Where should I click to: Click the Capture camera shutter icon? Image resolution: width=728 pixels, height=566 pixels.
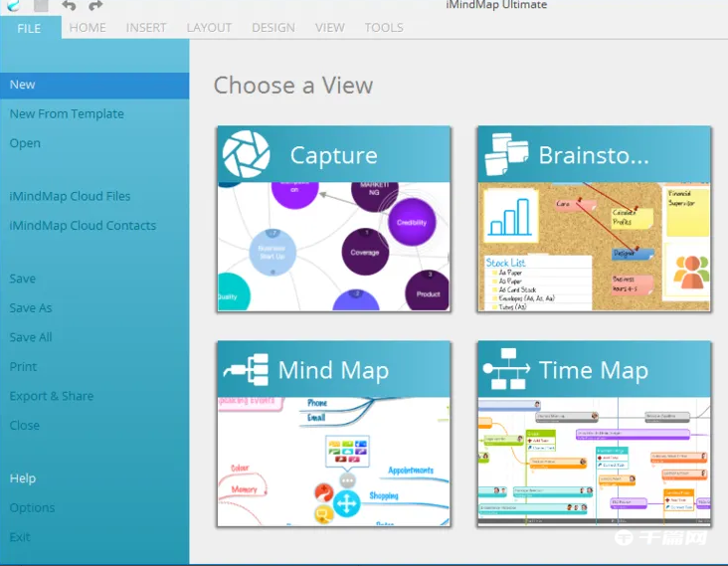pyautogui.click(x=246, y=154)
